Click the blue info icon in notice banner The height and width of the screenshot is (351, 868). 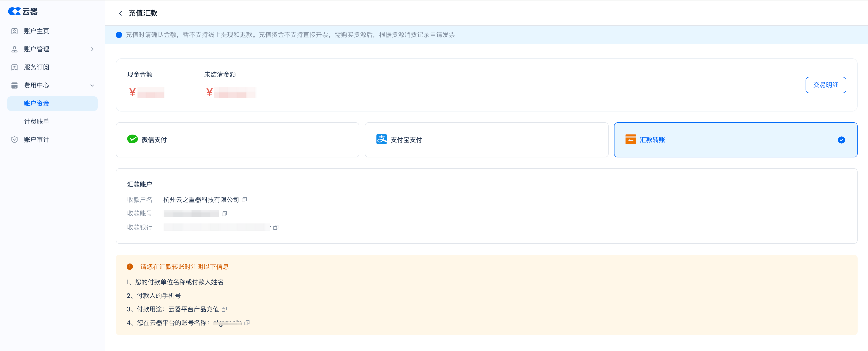pos(119,35)
